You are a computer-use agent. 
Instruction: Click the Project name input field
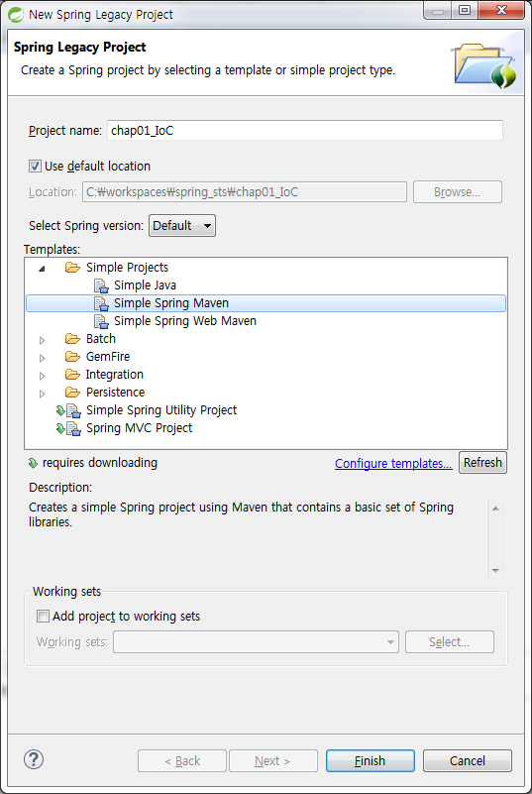pos(305,131)
